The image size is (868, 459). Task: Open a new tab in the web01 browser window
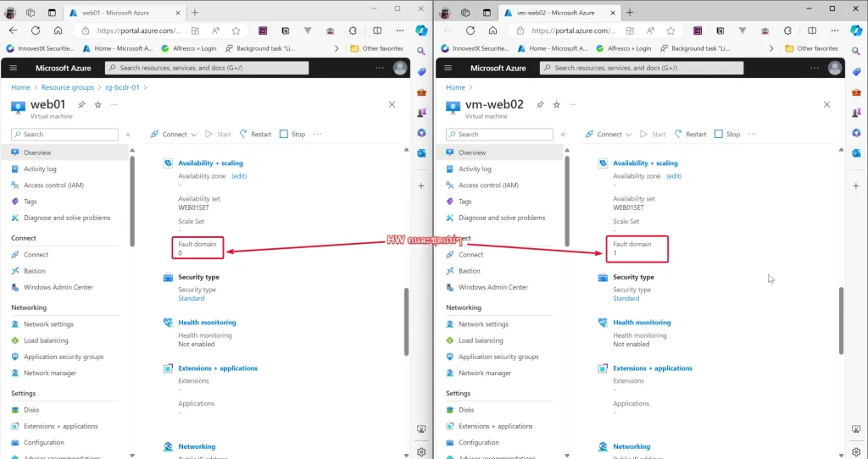tap(195, 12)
